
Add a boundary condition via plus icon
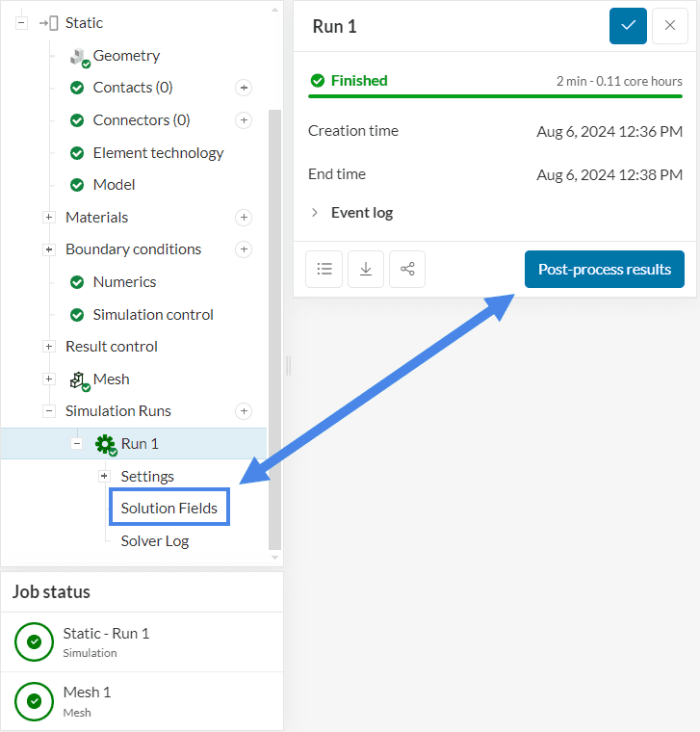(244, 249)
